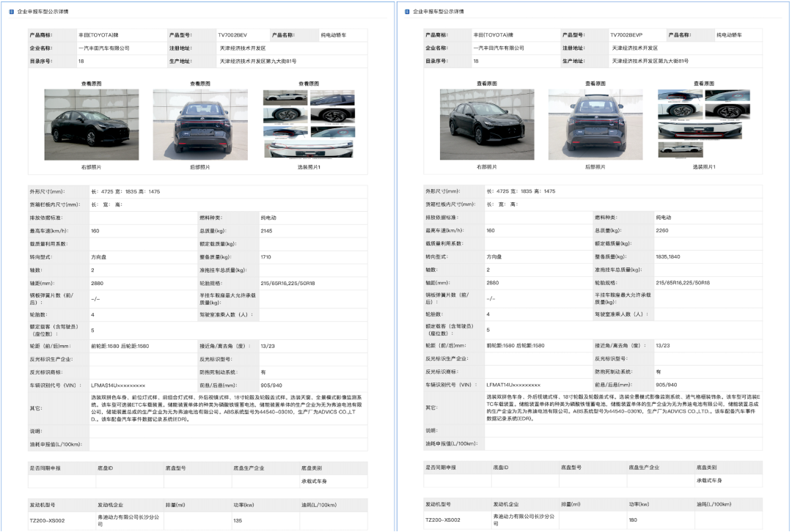Open 查看原图 link above 选装照片1 on TV7002BEVP page
The width and height of the screenshot is (792, 532).
(704, 84)
